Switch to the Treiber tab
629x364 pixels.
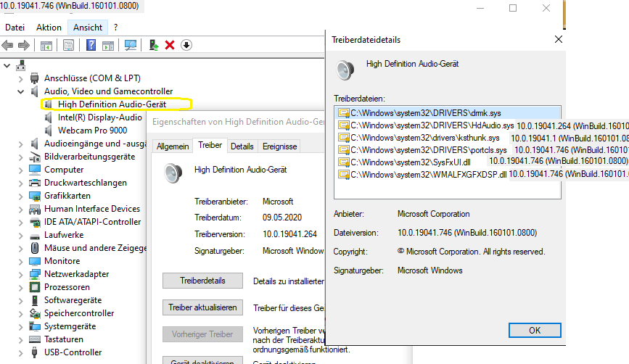[210, 145]
